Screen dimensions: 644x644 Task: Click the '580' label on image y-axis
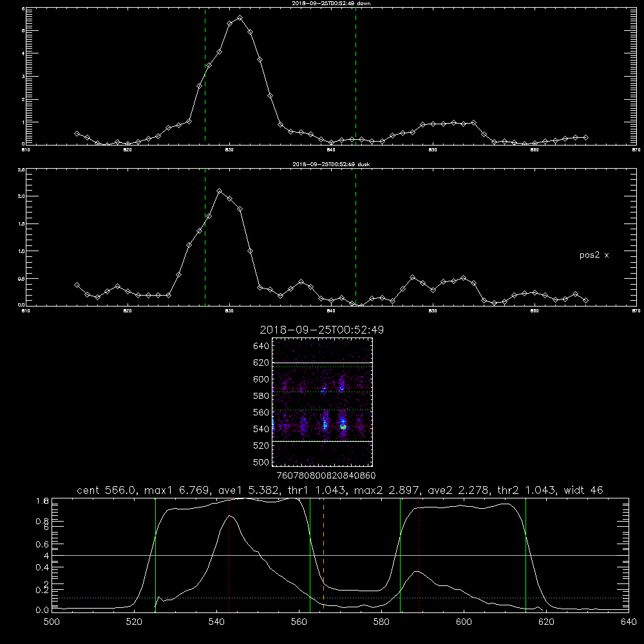tap(261, 396)
